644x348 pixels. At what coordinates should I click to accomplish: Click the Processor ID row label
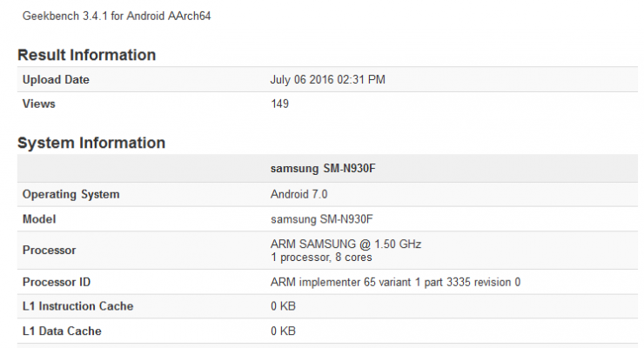coord(57,283)
